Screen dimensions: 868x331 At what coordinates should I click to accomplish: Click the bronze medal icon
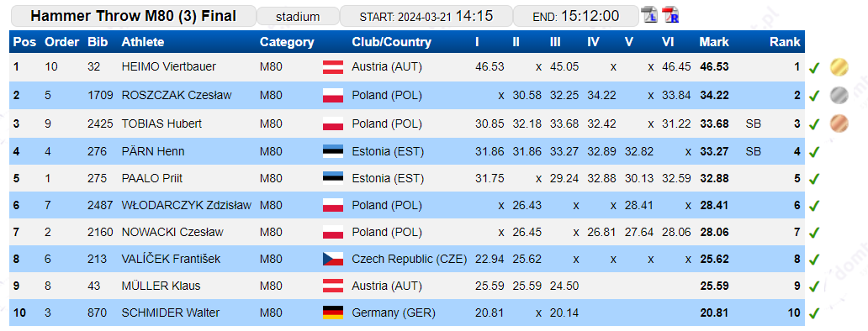pyautogui.click(x=839, y=123)
